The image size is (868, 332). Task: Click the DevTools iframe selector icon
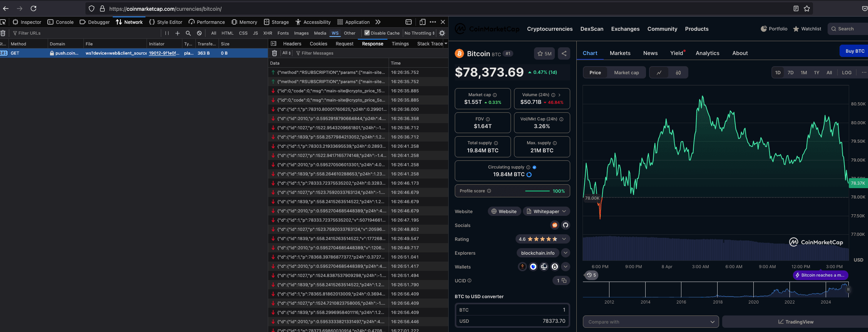(x=409, y=22)
